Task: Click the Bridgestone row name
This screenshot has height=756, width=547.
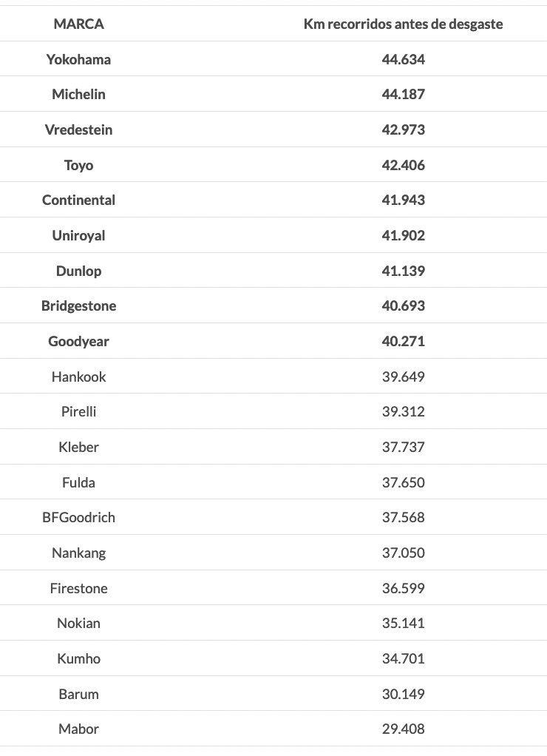Action: (x=78, y=306)
